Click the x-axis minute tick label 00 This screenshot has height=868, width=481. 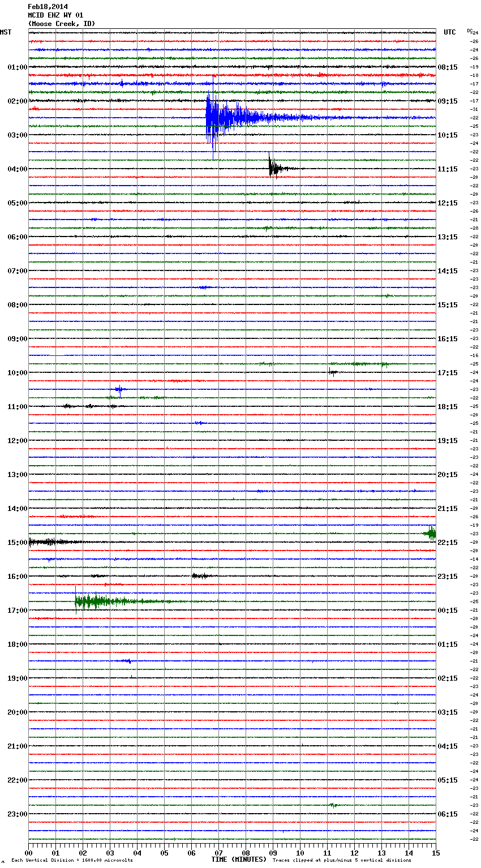[28, 853]
